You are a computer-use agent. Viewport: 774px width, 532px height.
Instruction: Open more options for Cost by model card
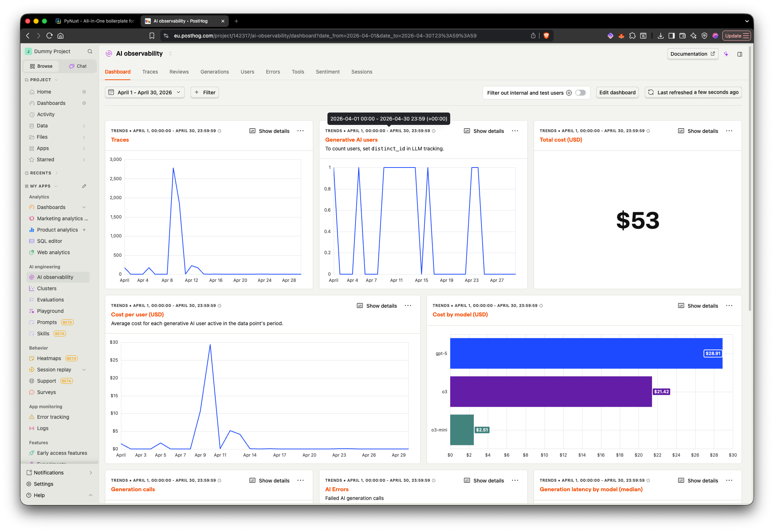[729, 306]
